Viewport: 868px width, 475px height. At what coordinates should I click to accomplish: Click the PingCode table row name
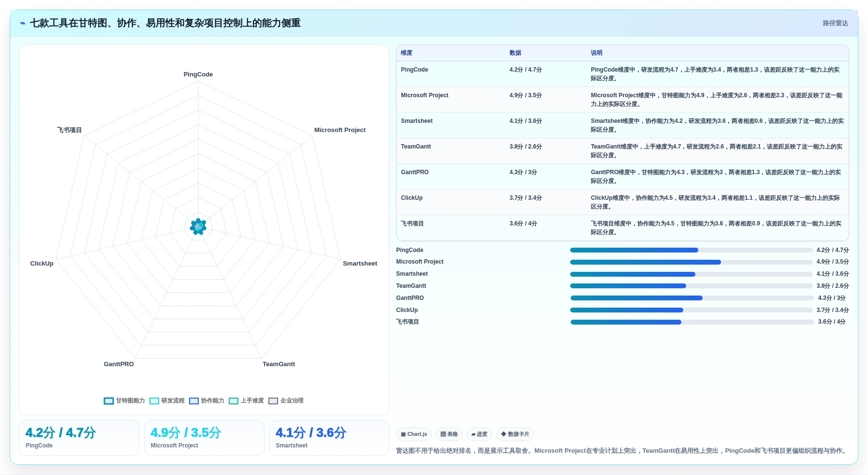click(414, 70)
